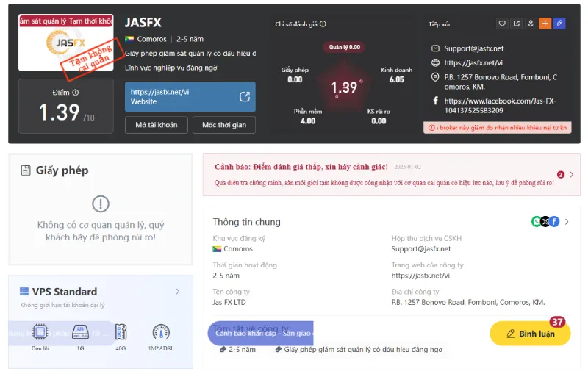The image size is (588, 374).
Task: Click the email envelope icon
Action: point(435,48)
